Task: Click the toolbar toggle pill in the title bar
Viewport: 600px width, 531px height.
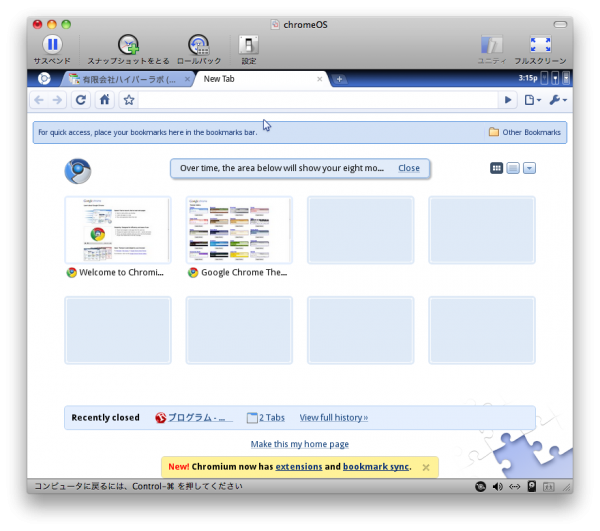Action: (560, 24)
